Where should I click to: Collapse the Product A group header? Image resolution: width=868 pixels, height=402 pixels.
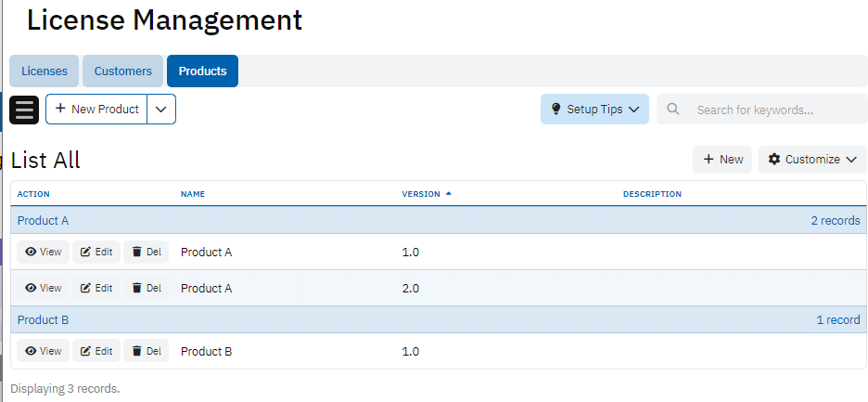[44, 221]
